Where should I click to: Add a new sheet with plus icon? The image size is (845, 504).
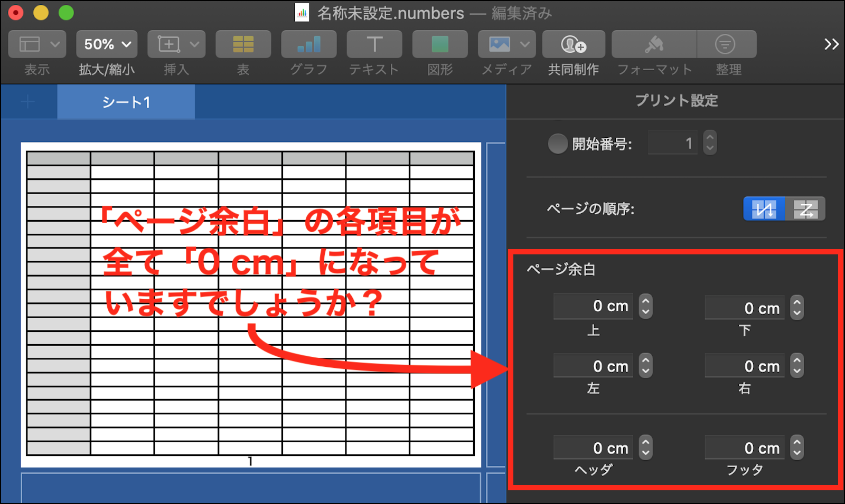(29, 101)
